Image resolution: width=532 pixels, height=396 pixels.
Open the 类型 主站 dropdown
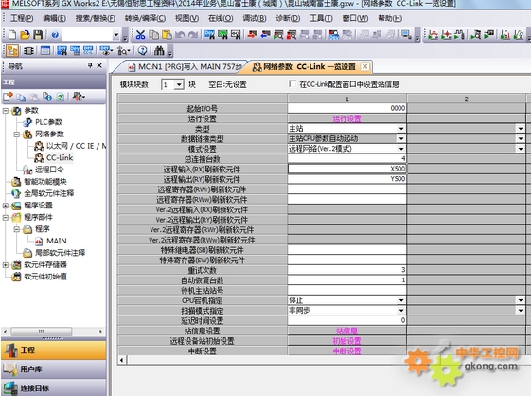401,129
